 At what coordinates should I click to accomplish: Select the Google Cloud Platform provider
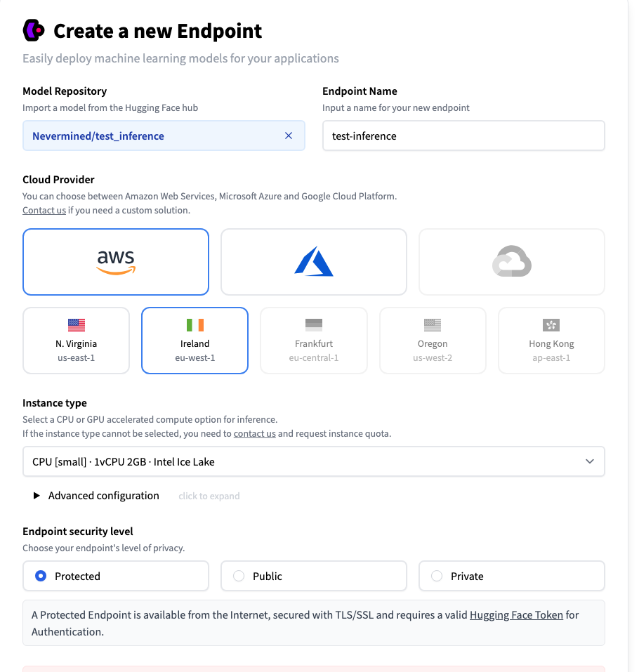click(x=511, y=261)
